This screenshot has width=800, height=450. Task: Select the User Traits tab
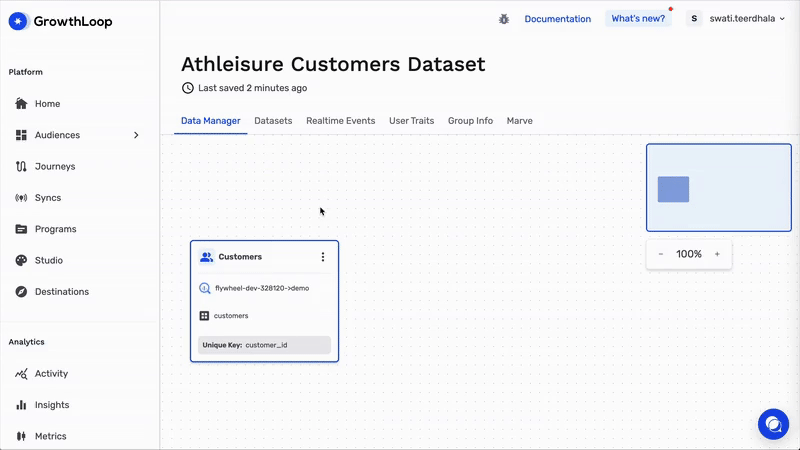(x=411, y=121)
